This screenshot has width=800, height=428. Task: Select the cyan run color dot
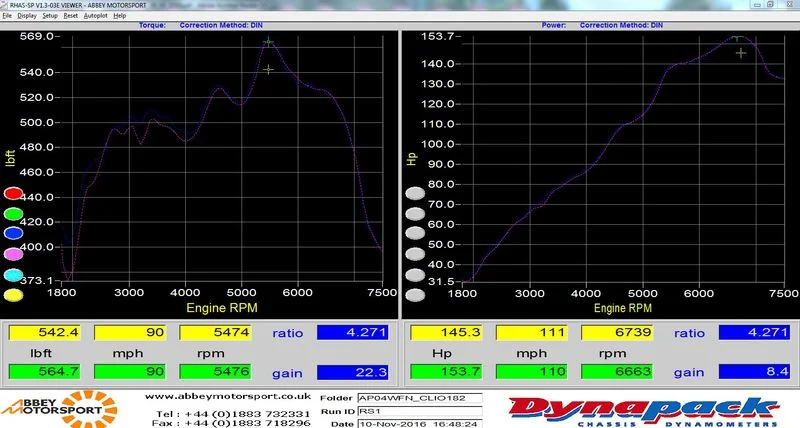pos(13,275)
